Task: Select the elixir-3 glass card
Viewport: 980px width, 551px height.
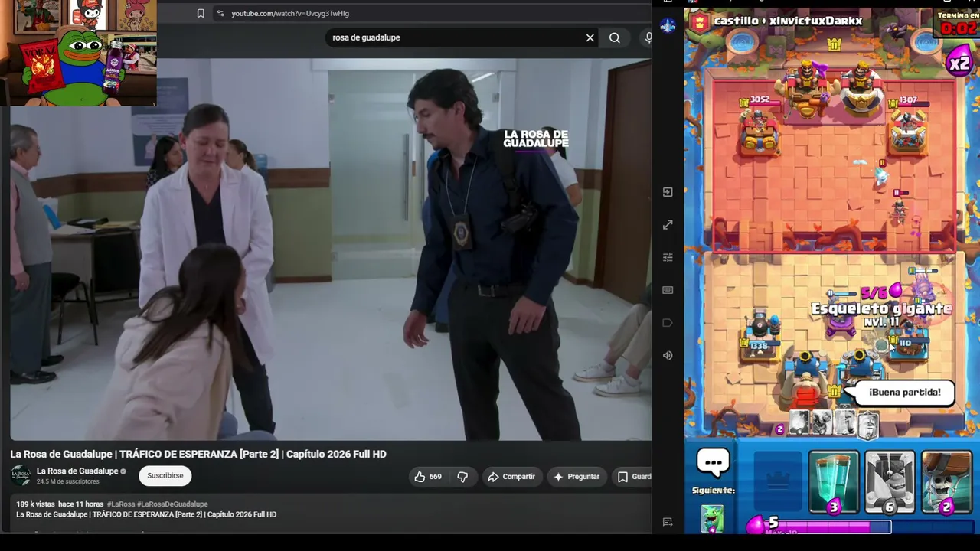Action: pyautogui.click(x=833, y=482)
